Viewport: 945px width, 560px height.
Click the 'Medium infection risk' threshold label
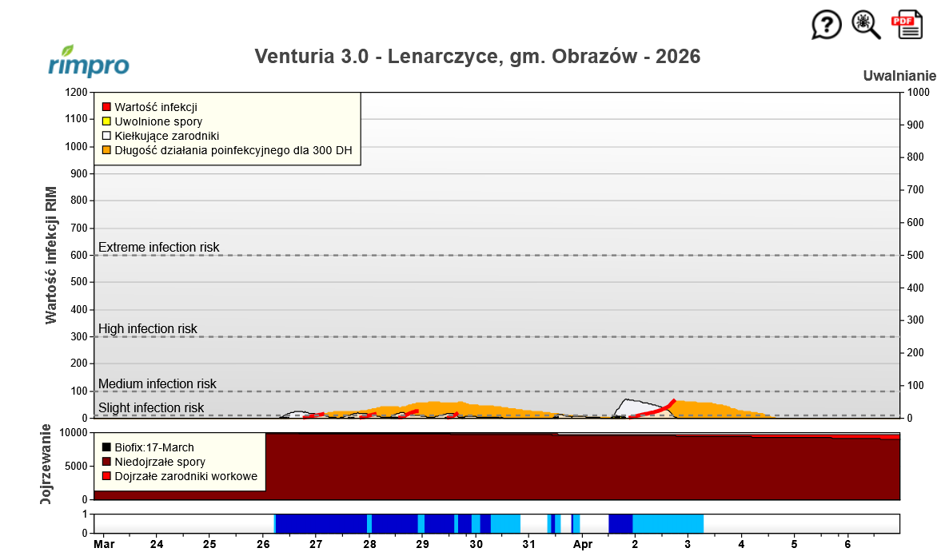[157, 383]
